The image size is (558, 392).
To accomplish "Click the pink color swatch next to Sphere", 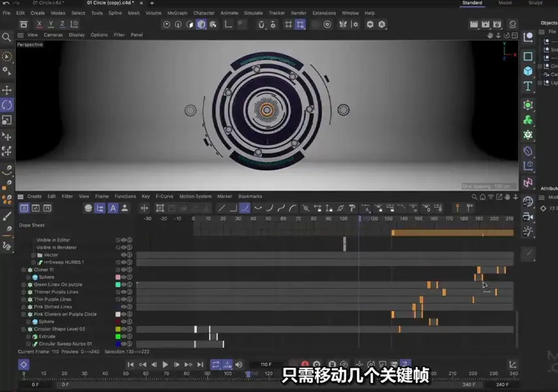I will coord(119,277).
